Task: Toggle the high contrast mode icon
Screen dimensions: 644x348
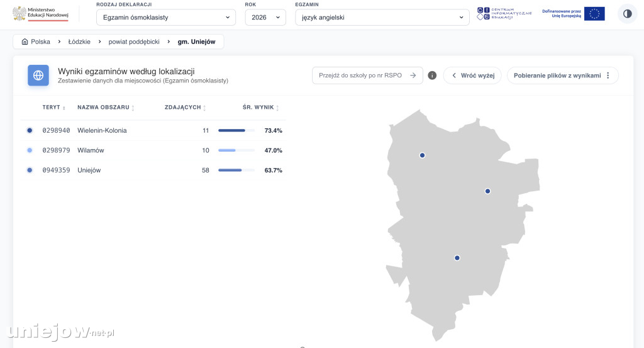Action: tap(627, 14)
